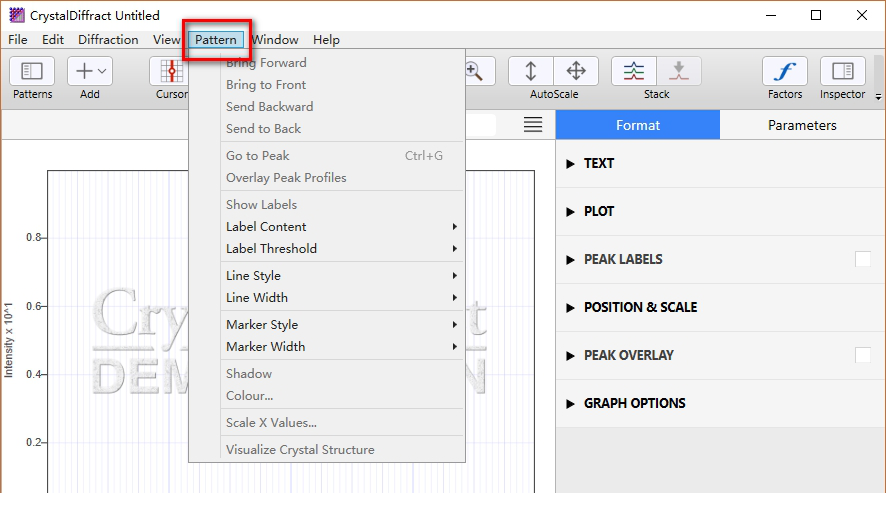Minimize the CrystalDiffract window

(771, 15)
